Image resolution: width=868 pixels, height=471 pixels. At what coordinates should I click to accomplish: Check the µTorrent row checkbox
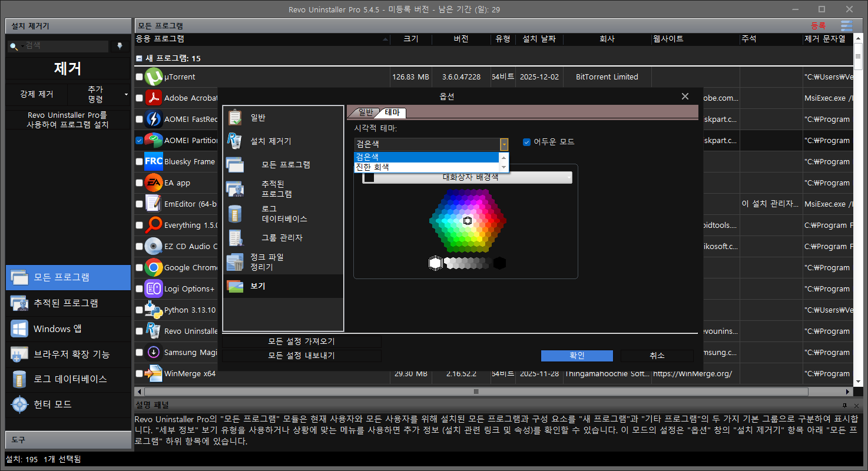pos(139,77)
